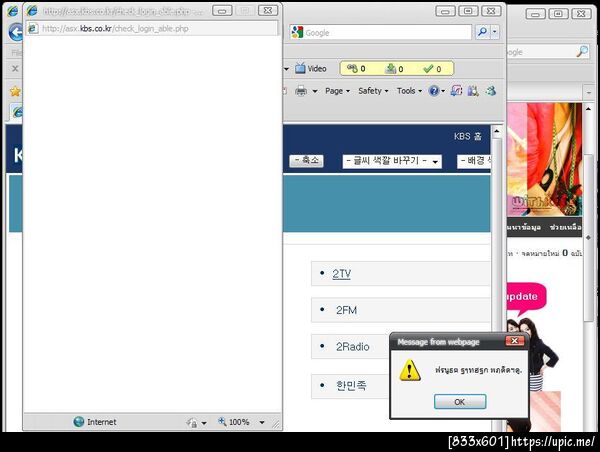This screenshot has height=452, width=600.
Task: Minimize the check_login_able popup window
Action: [x=222, y=11]
